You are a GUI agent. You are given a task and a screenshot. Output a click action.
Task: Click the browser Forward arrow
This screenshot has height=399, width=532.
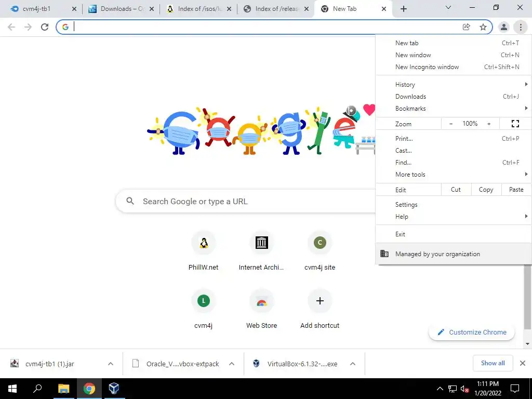pyautogui.click(x=28, y=27)
